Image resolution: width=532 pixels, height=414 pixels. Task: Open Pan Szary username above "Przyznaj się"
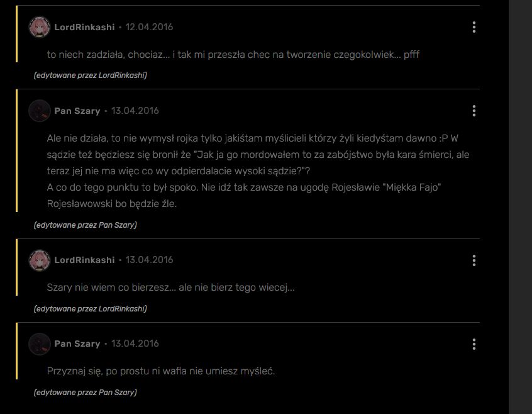(77, 344)
